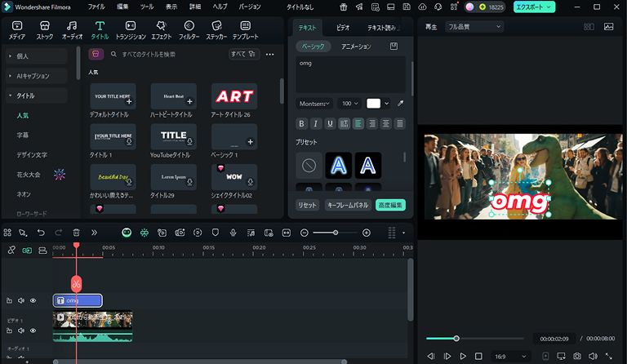Open the ファイル menu
Viewport: 627px width, 364px height.
click(x=96, y=7)
